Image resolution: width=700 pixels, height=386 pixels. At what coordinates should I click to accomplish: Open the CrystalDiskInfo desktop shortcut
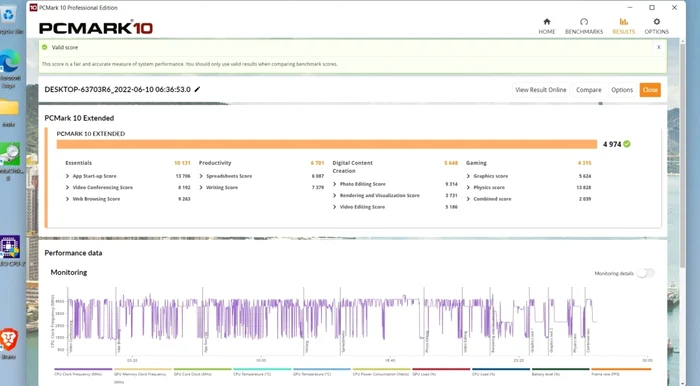pyautogui.click(x=10, y=162)
